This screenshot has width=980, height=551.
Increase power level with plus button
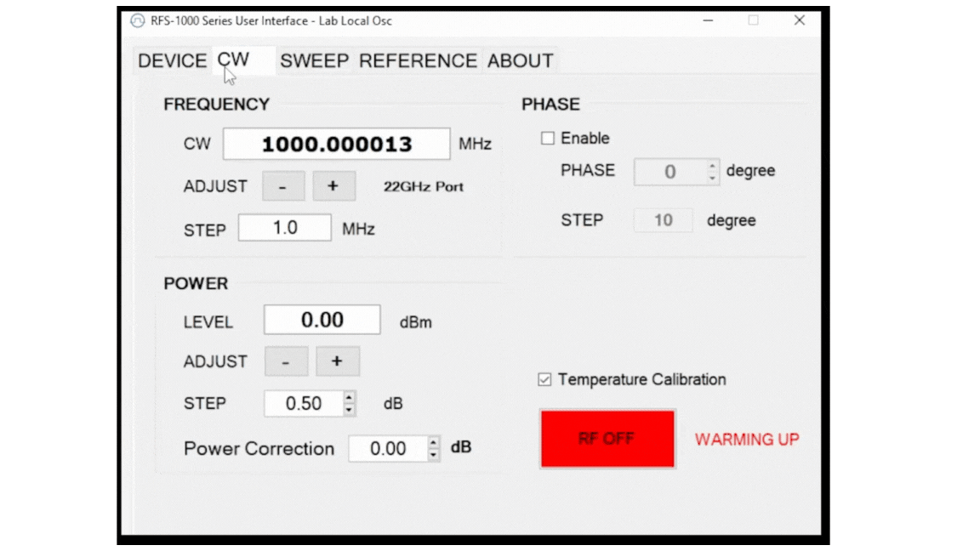338,361
